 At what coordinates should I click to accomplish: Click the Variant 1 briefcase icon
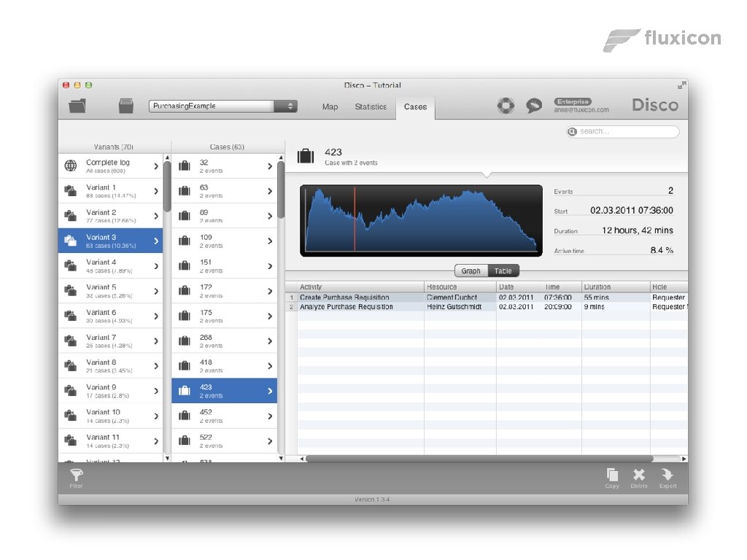tap(71, 191)
